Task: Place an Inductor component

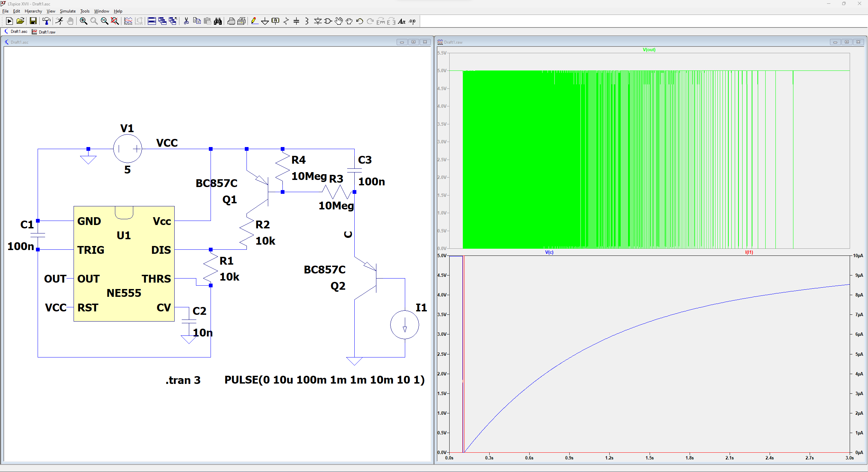Action: (x=307, y=21)
